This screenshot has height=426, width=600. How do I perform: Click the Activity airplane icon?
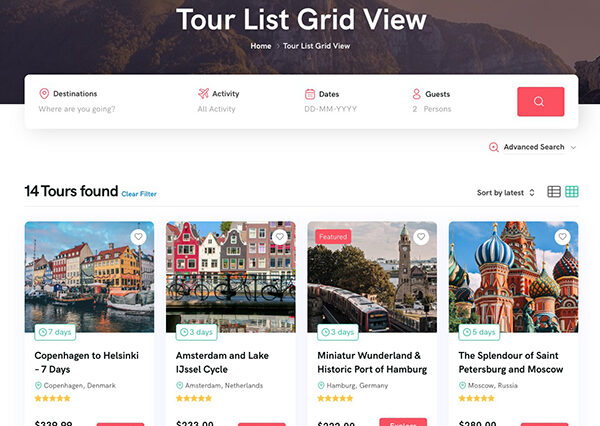(203, 94)
